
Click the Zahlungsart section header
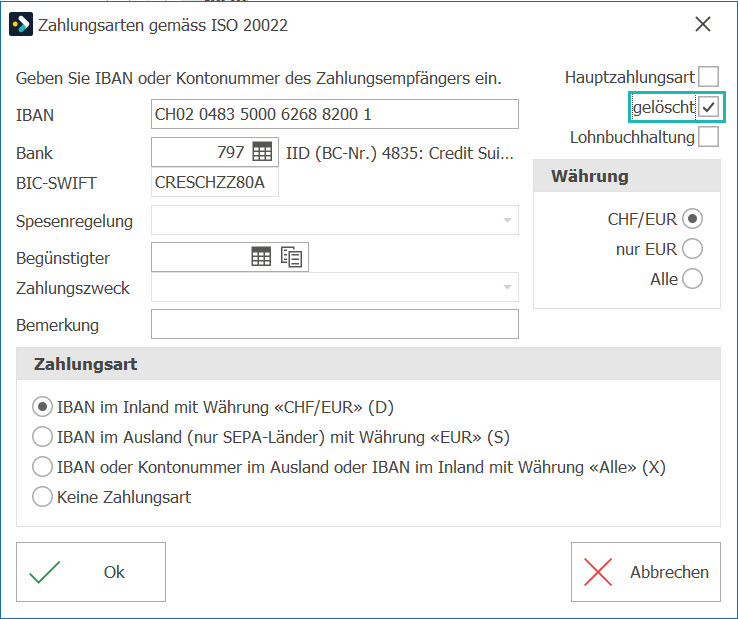pyautogui.click(x=368, y=364)
